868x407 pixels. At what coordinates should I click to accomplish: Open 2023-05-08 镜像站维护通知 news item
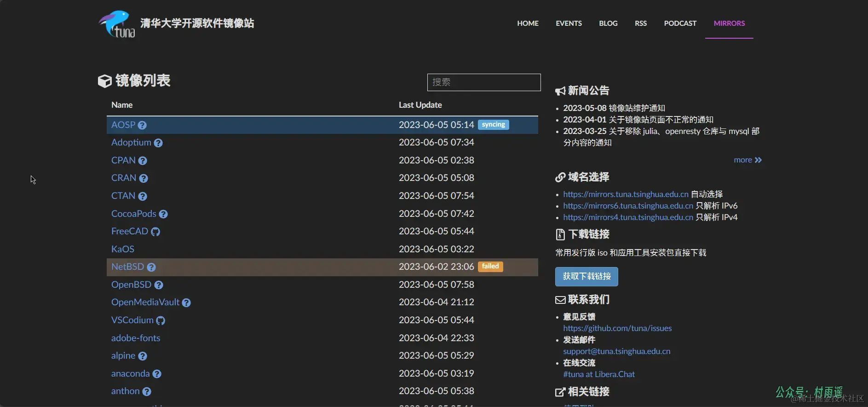click(614, 109)
